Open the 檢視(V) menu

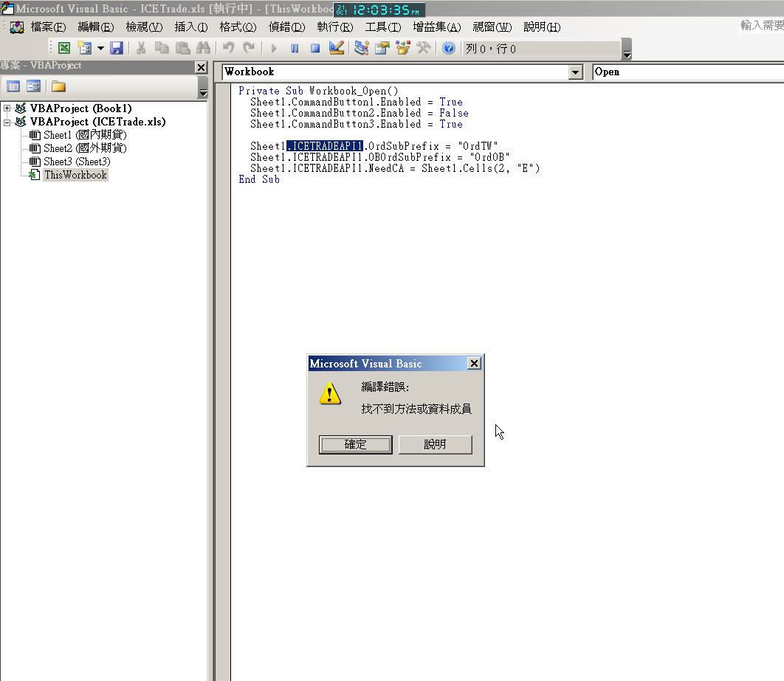point(144,27)
